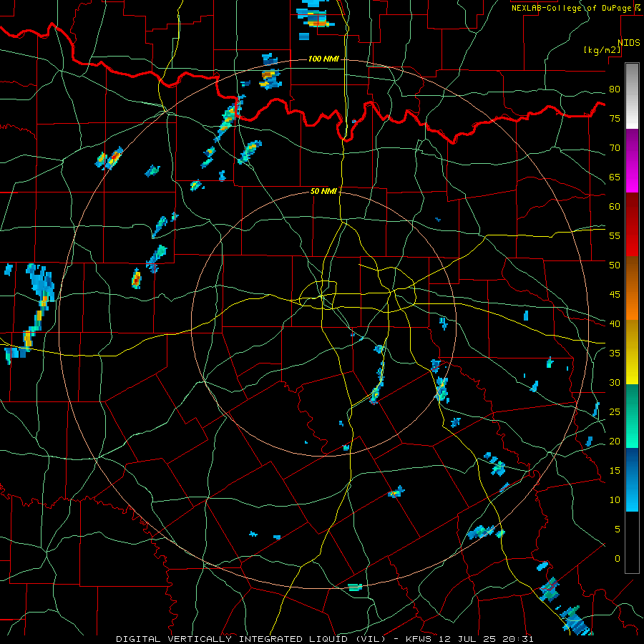Screen dimensions: 644x644
Task: Pick the yellow segment of the color scale
Action: (632, 352)
